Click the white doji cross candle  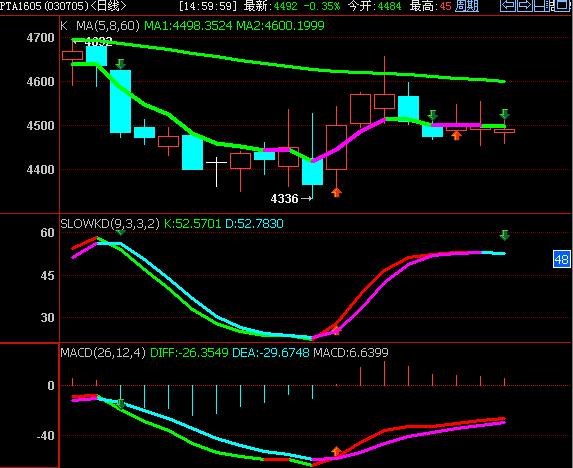(x=216, y=172)
